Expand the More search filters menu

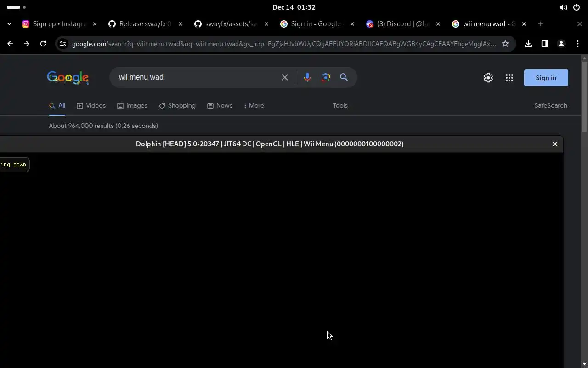254,105
